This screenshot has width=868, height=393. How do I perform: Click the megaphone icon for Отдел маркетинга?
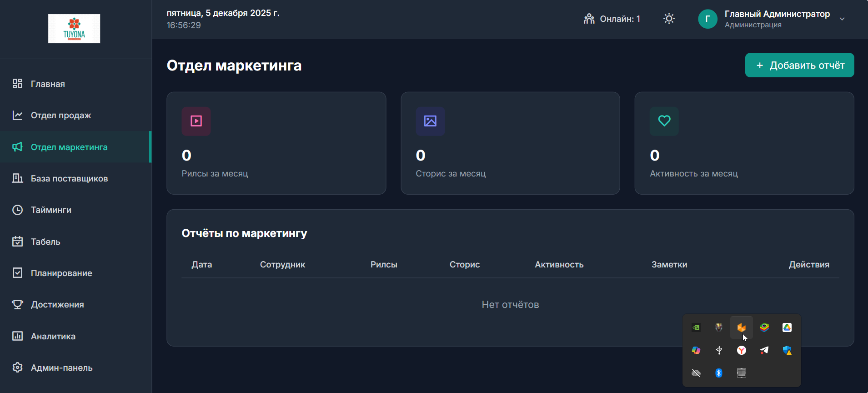click(17, 147)
